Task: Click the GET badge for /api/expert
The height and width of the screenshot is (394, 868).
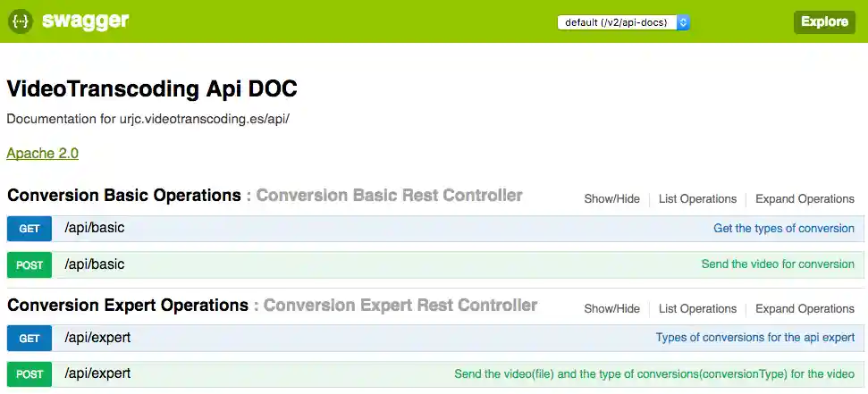Action: pyautogui.click(x=29, y=339)
